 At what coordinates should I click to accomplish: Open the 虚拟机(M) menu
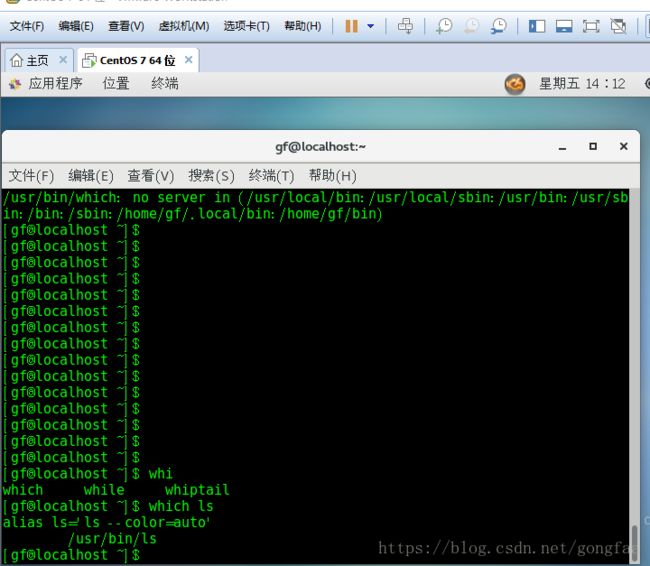[184, 26]
